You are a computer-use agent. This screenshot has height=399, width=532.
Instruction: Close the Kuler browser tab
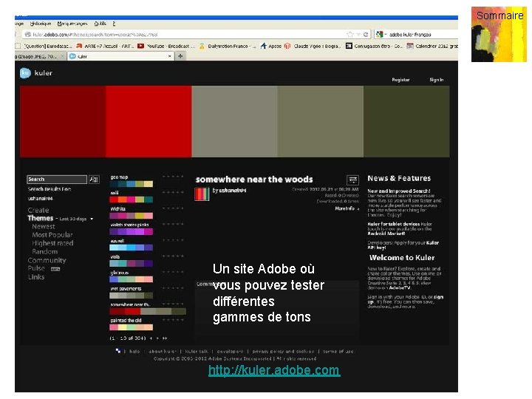[170, 56]
